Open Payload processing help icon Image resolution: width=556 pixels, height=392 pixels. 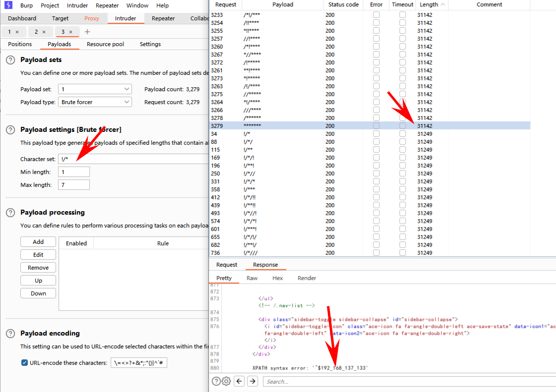tap(10, 213)
